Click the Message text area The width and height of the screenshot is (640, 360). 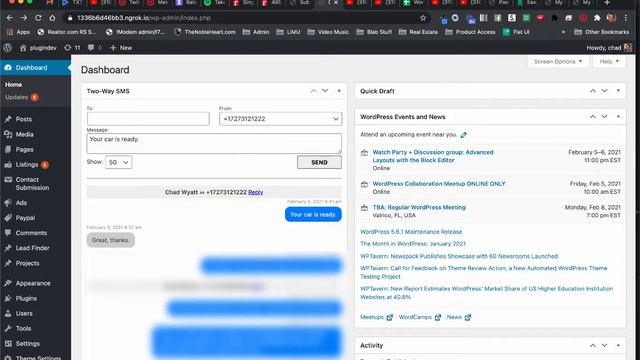(214, 143)
